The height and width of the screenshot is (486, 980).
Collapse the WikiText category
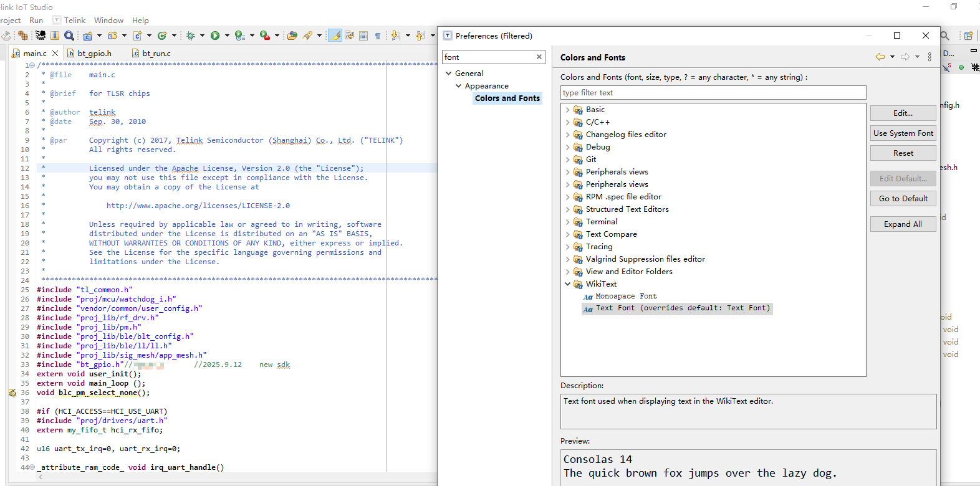coord(567,284)
